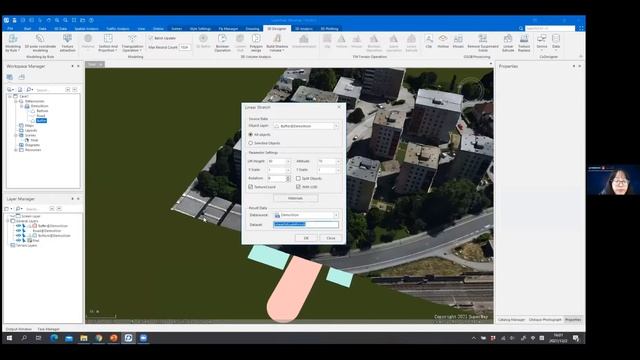The height and width of the screenshot is (360, 640).
Task: Click Close button in Linear Stretch dialog
Action: [x=331, y=238]
